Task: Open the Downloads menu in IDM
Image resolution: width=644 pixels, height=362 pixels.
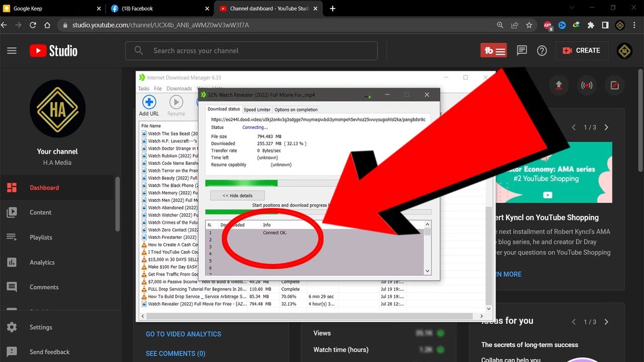Action: tap(179, 88)
